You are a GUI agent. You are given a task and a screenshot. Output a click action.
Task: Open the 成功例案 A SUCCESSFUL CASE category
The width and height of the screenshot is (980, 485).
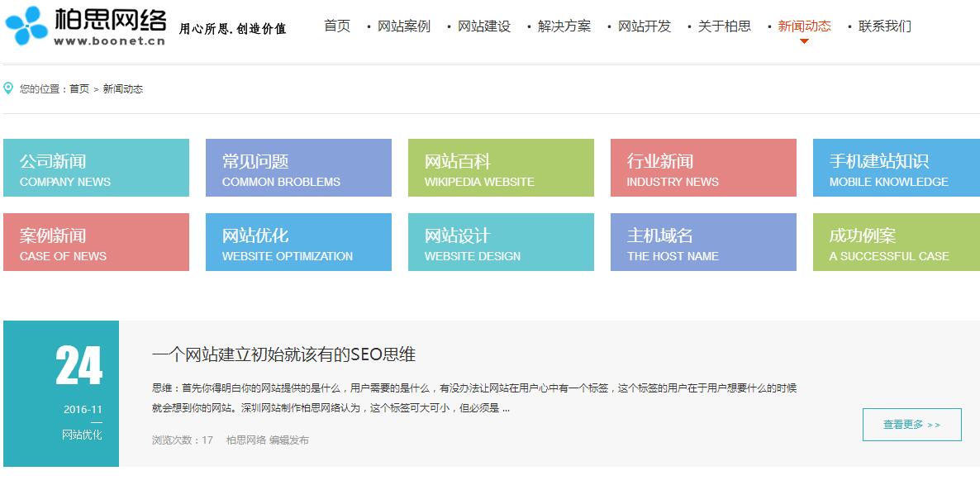(x=896, y=242)
